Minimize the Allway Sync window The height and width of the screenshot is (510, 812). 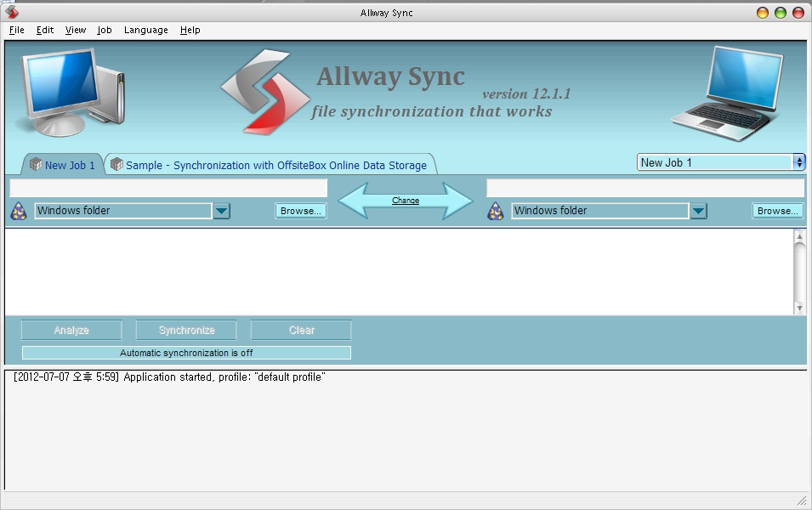pyautogui.click(x=763, y=13)
